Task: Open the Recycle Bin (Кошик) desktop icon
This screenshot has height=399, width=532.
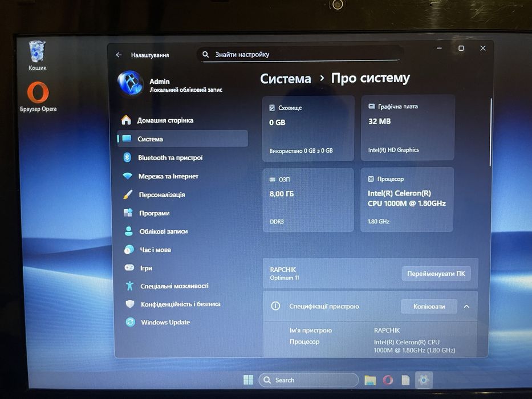Action: [37, 55]
